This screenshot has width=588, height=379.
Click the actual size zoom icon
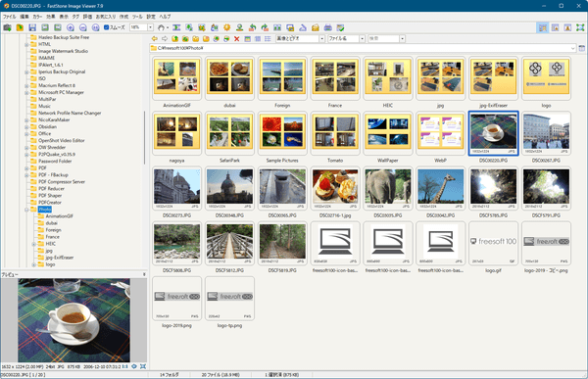(x=96, y=27)
